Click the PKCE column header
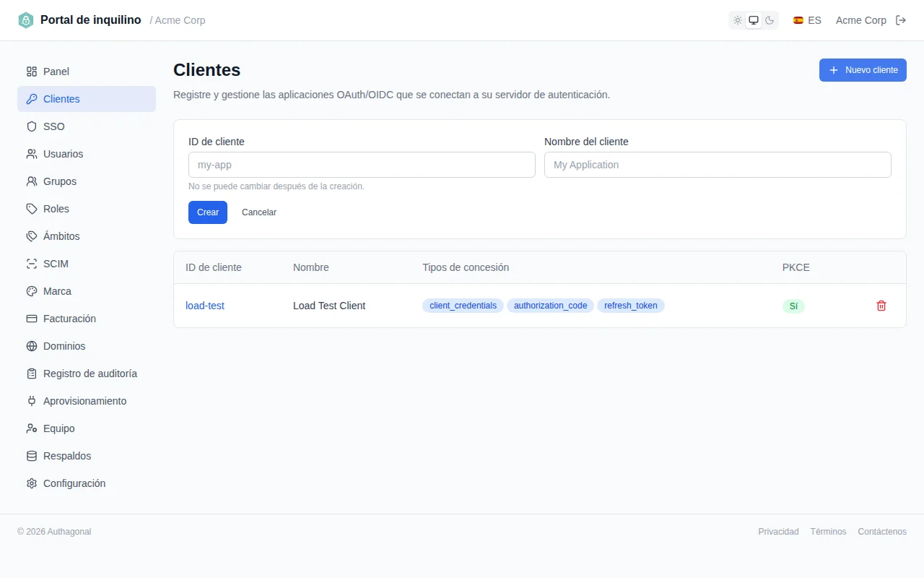 point(796,267)
